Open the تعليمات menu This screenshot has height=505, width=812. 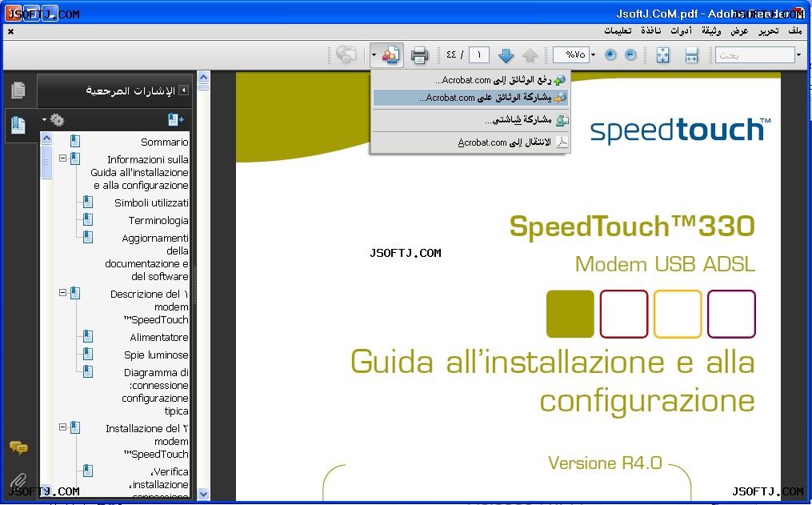(618, 31)
